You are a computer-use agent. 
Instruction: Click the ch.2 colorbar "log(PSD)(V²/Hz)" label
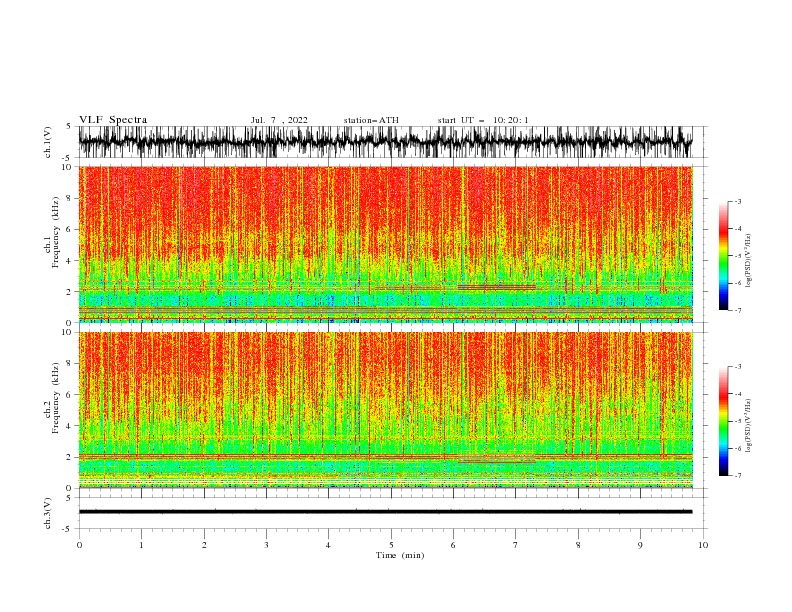point(748,426)
